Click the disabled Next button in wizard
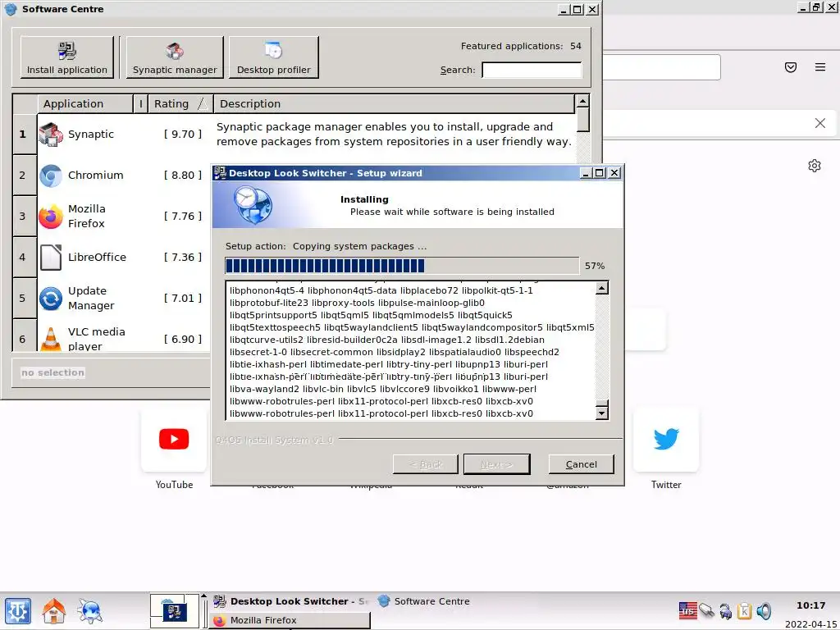Viewport: 840px width, 630px height. click(496, 464)
